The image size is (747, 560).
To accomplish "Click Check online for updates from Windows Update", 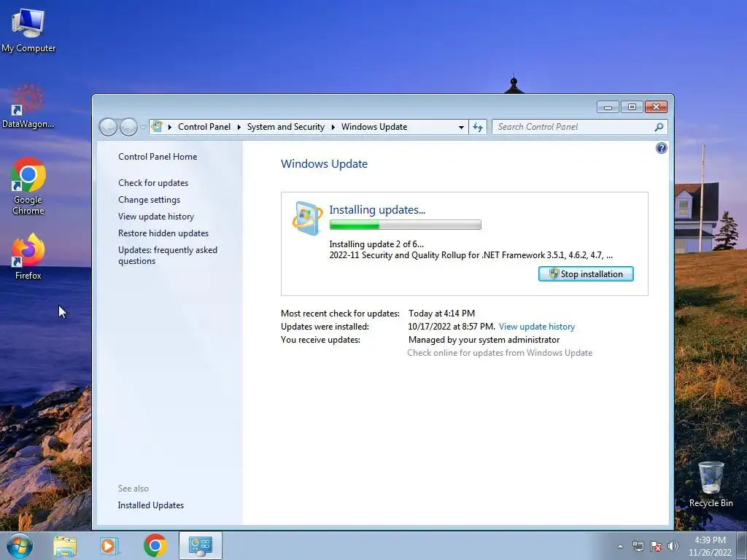I will (500, 353).
